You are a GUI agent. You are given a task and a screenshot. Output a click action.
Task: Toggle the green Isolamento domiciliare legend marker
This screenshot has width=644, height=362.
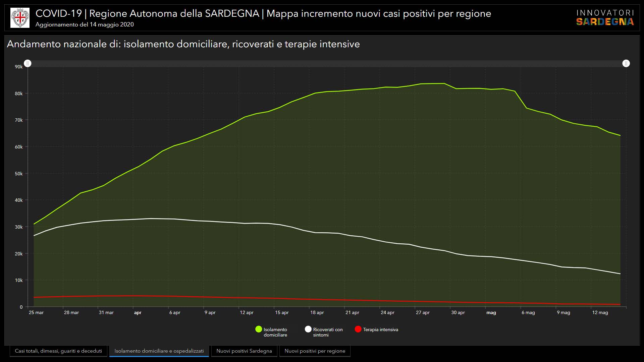[258, 329]
